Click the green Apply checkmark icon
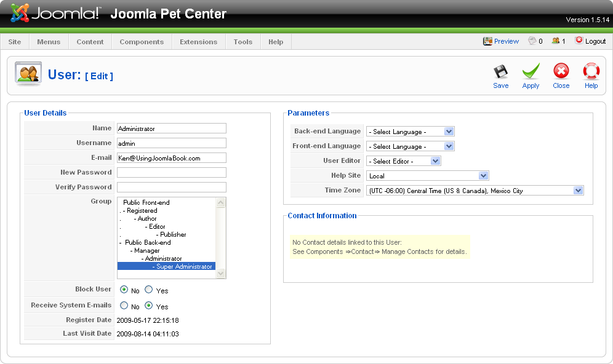Screen dimensions: 613x364 coord(531,71)
